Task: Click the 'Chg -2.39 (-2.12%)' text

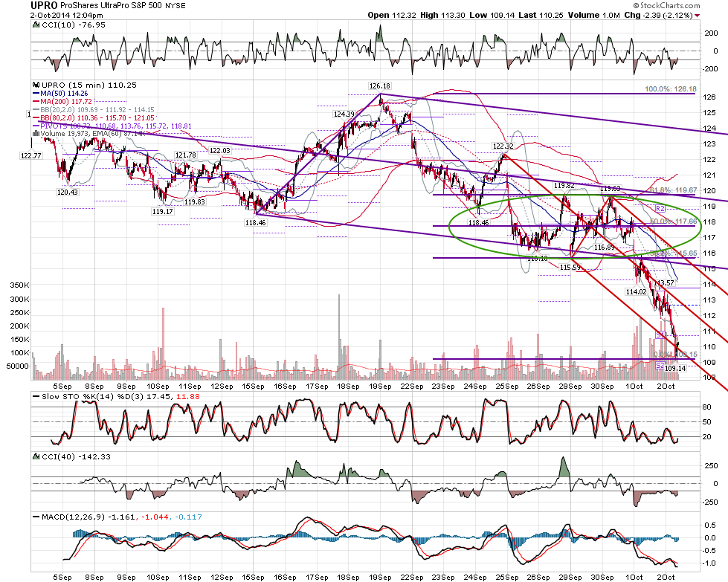Action: coord(658,16)
